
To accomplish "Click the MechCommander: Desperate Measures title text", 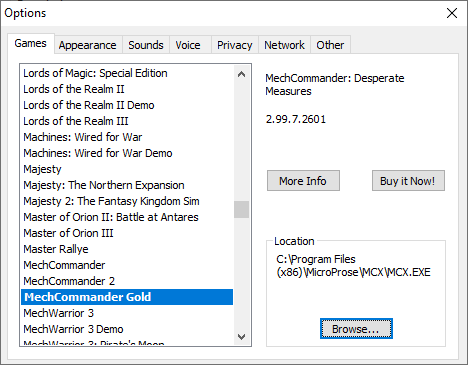I will (335, 85).
